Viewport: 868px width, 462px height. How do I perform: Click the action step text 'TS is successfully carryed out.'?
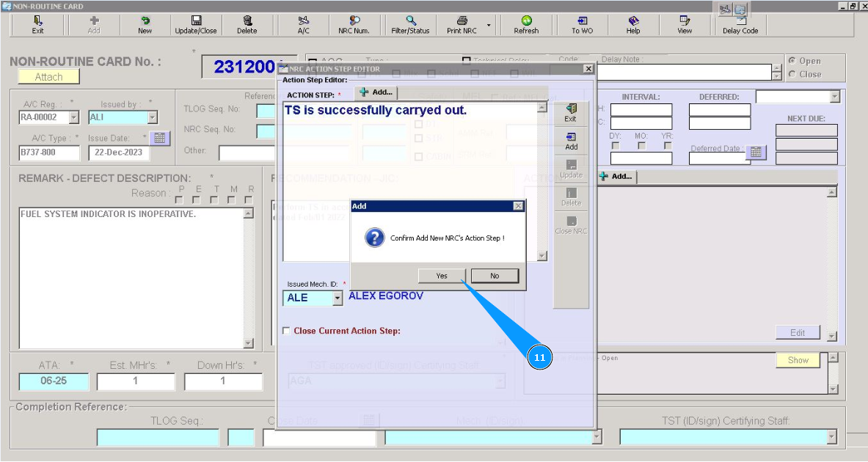[376, 110]
